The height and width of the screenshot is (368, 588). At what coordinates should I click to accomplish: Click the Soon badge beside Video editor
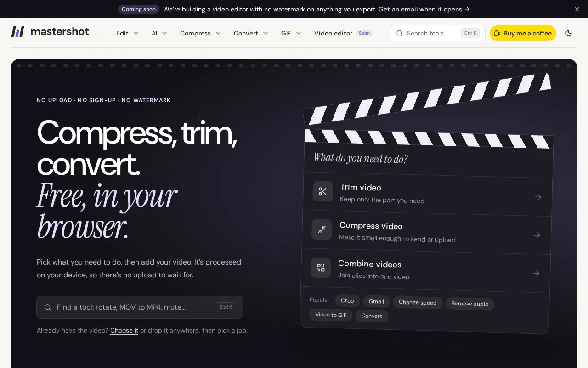coord(364,33)
